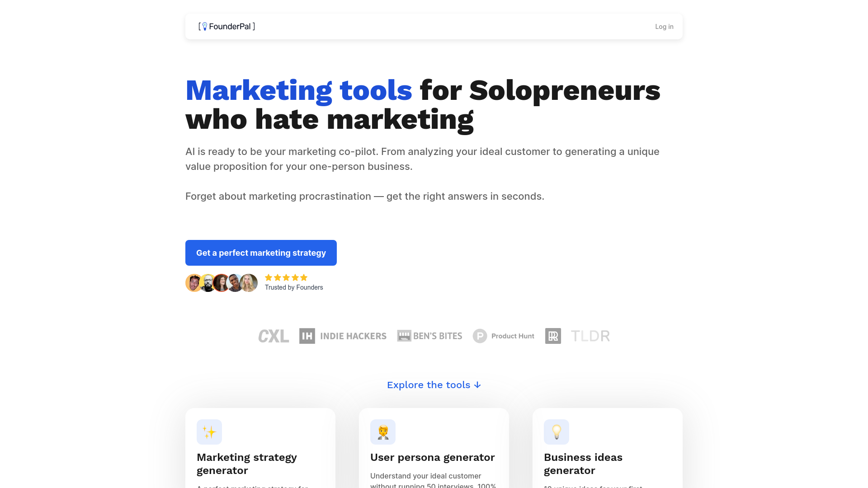Expand Explore the tools arrow link
This screenshot has height=488, width=868.
tap(434, 385)
